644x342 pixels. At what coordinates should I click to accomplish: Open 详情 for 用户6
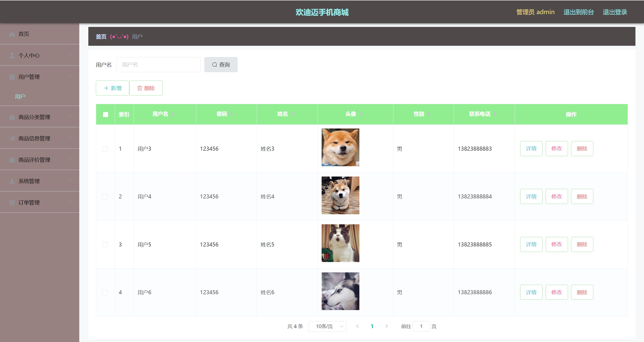[531, 292]
